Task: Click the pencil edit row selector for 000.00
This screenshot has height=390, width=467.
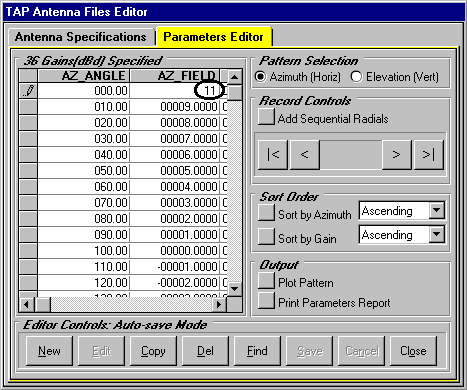Action: [28, 91]
